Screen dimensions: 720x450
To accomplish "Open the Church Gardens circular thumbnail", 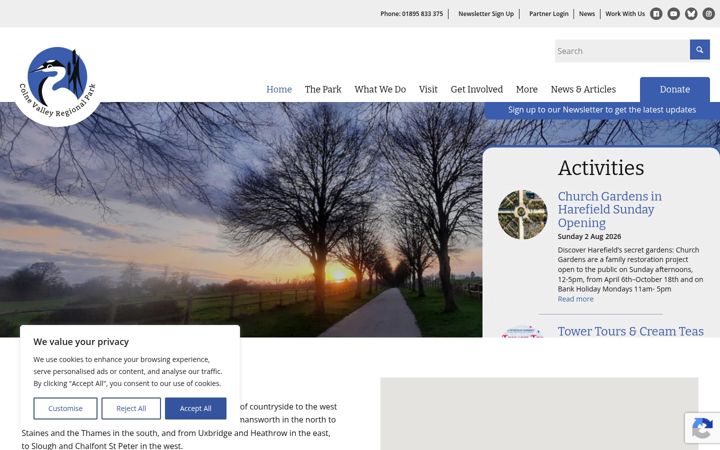I will coord(523,214).
